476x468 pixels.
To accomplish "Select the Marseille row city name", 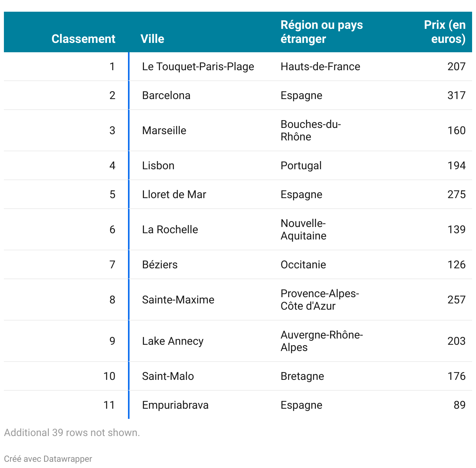I will pyautogui.click(x=164, y=131).
